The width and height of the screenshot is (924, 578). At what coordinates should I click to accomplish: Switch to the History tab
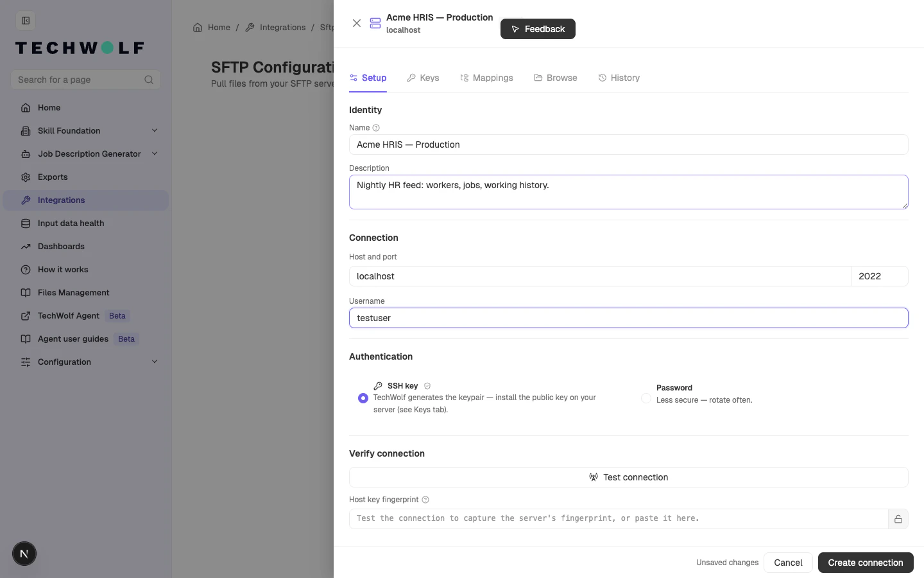click(619, 78)
